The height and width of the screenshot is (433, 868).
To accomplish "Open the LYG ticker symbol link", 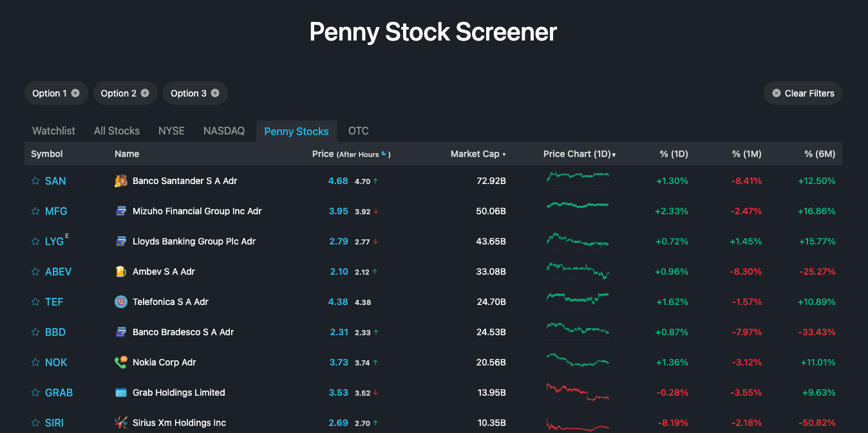I will coord(54,241).
